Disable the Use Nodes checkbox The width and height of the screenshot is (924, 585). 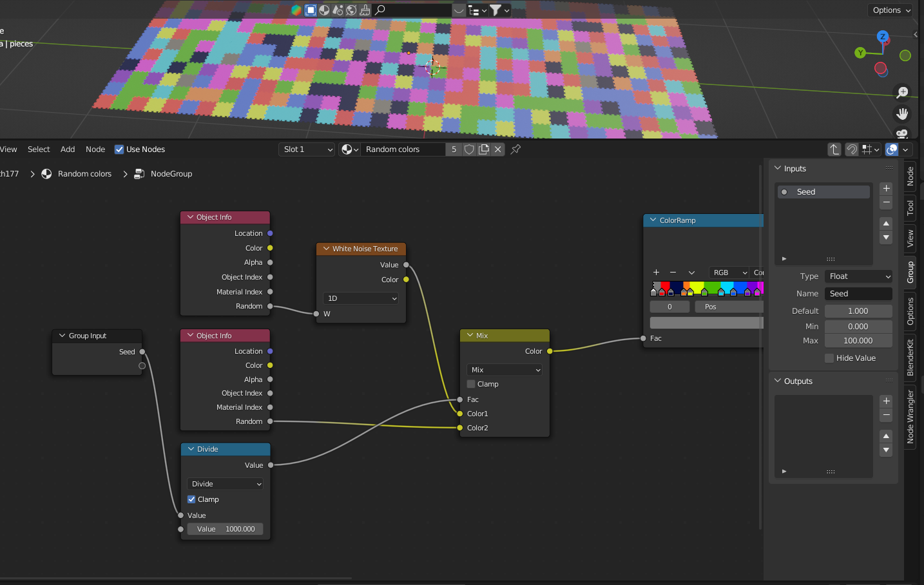coord(119,149)
